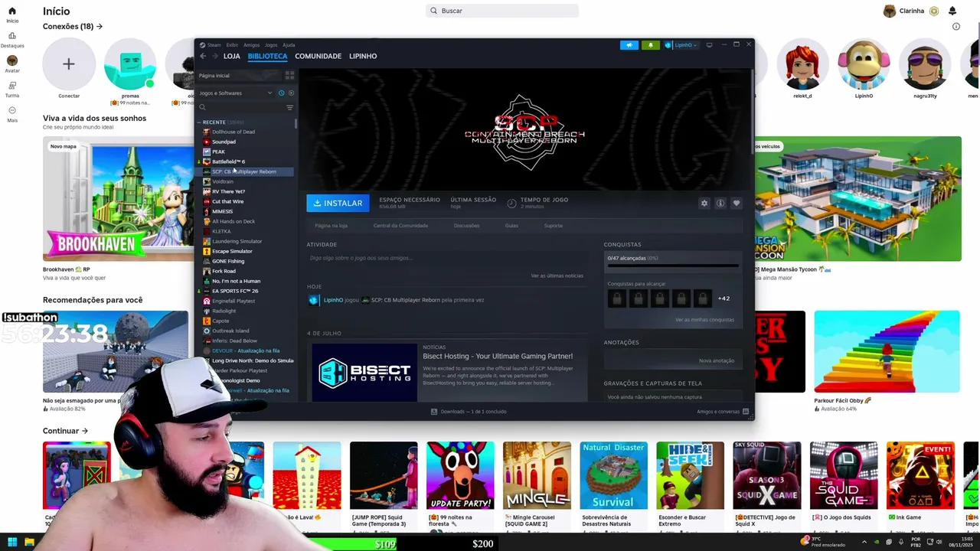The image size is (980, 551).
Task: Open Roblox Destaques sidebar icon
Action: (x=12, y=36)
